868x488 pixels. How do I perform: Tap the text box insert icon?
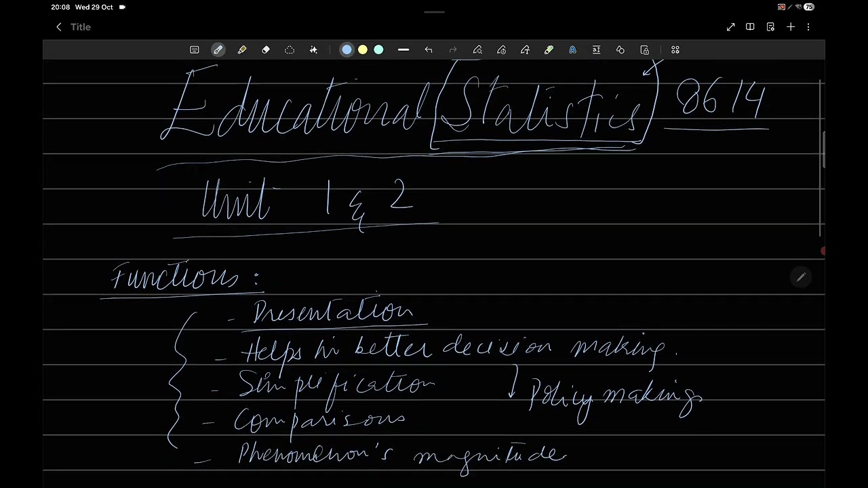596,49
